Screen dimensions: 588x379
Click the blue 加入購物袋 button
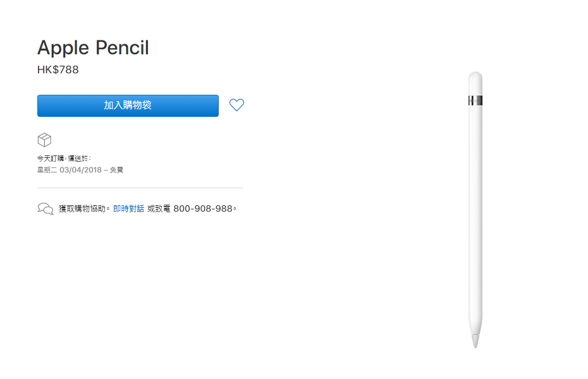[x=128, y=105]
